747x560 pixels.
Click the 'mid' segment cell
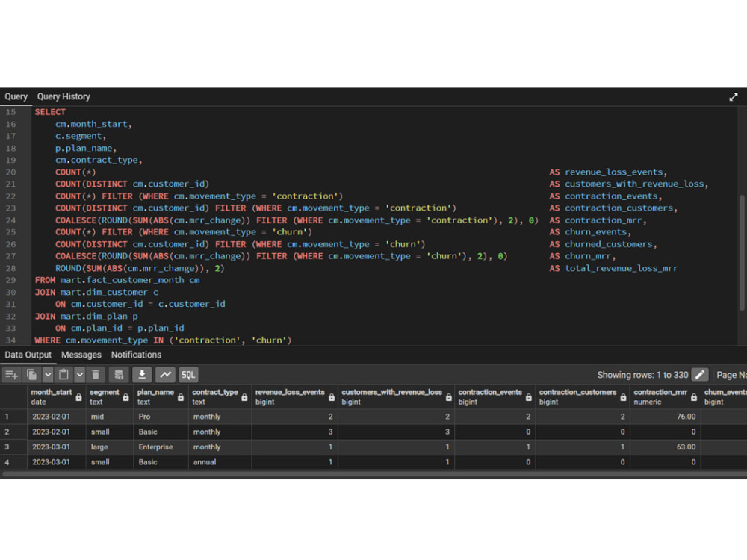click(110, 417)
